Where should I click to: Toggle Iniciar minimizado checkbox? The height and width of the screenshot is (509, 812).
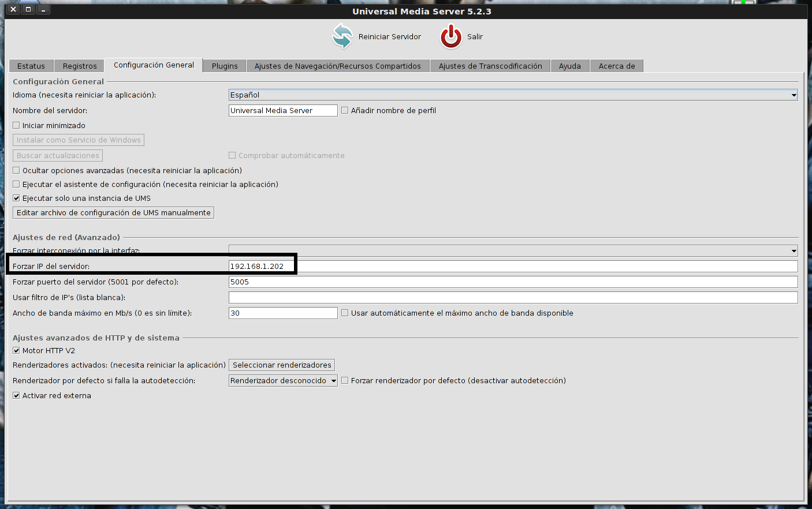pos(16,125)
